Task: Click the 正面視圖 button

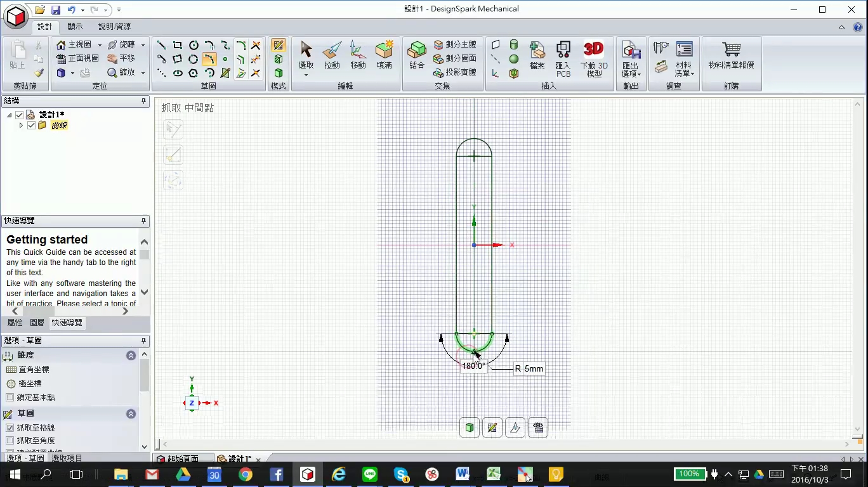Action: [78, 59]
